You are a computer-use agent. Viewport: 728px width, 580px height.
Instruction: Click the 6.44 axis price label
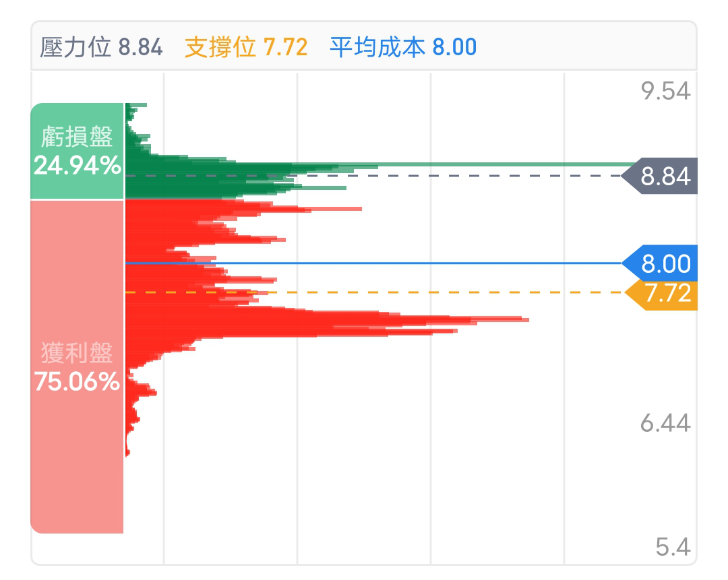[665, 423]
